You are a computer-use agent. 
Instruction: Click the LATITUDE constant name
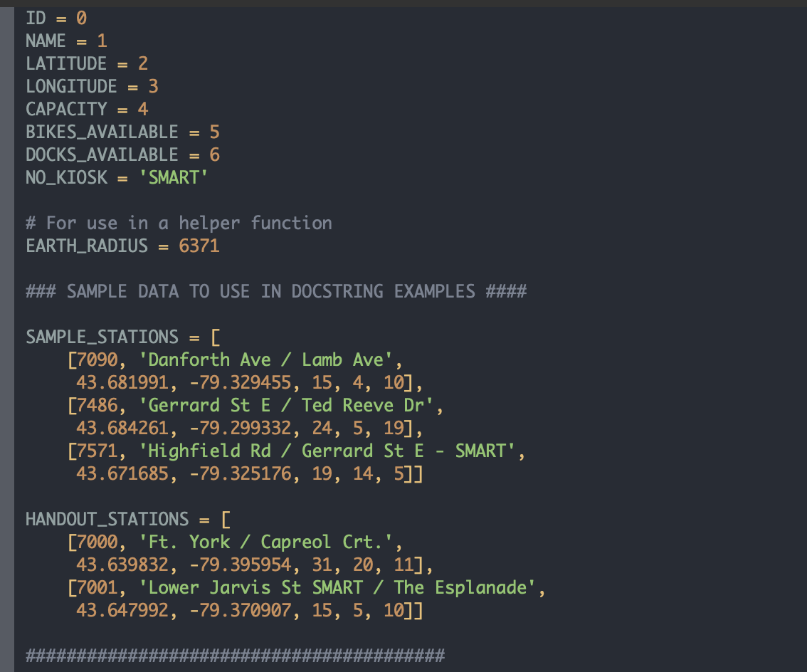point(66,63)
